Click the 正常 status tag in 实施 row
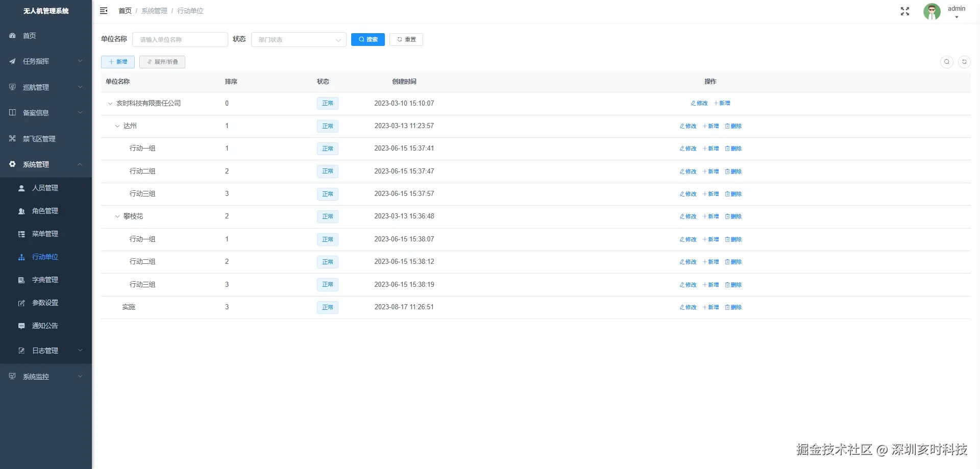The height and width of the screenshot is (469, 980). tap(328, 307)
